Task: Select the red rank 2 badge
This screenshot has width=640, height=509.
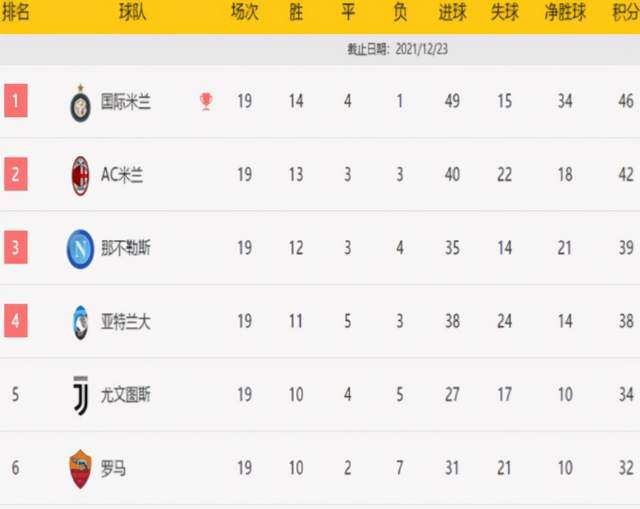Action: click(x=16, y=174)
